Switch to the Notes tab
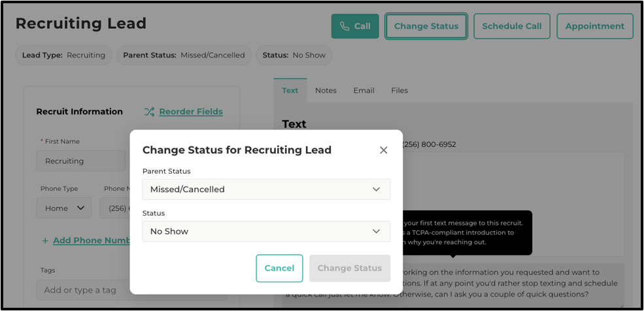 pyautogui.click(x=326, y=90)
